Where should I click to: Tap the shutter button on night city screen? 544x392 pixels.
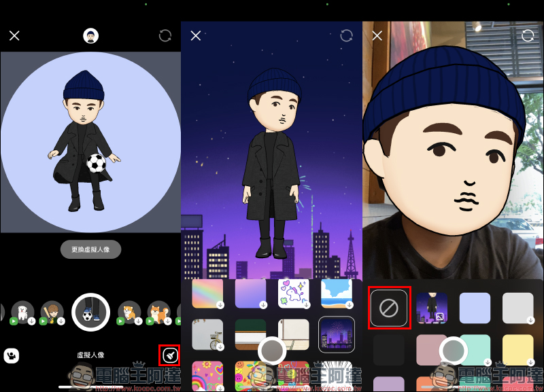click(272, 351)
